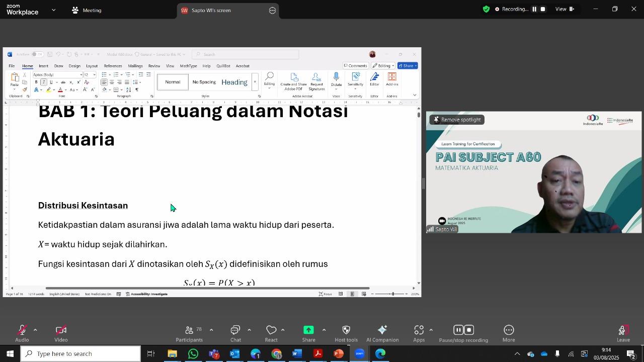Open the MathType tab in Word
The width and height of the screenshot is (644, 362).
(x=188, y=66)
